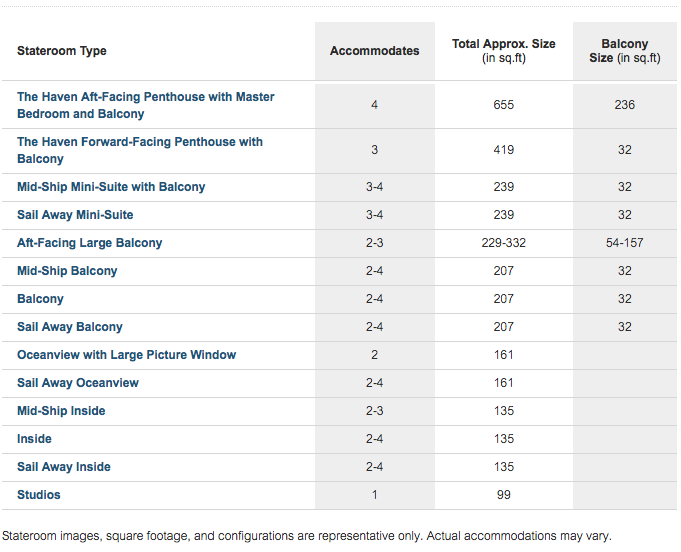Open The Haven Forward-Facing Penthouse with Balcony link
The width and height of the screenshot is (681, 552).
(x=139, y=150)
